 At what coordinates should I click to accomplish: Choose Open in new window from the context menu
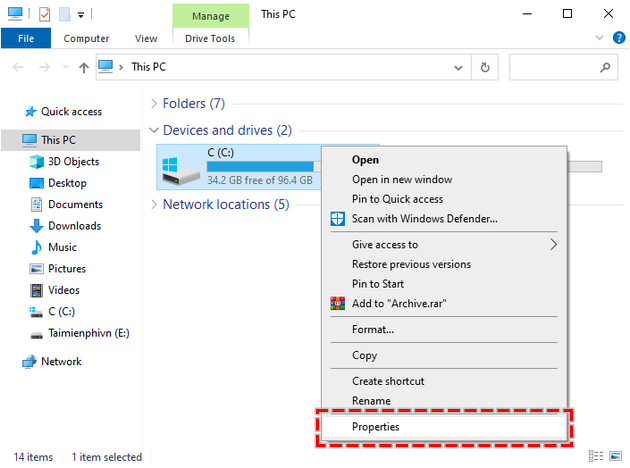click(444, 180)
